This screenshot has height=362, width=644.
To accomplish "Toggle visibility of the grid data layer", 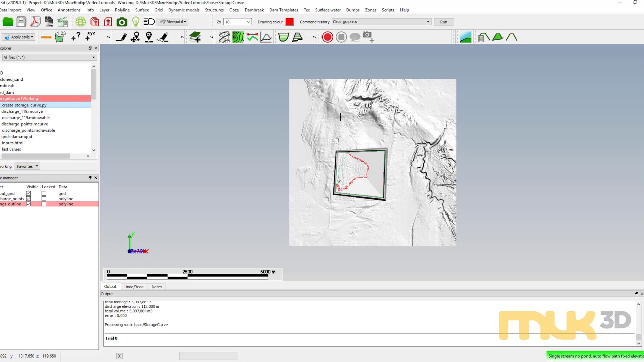I will click(x=28, y=193).
